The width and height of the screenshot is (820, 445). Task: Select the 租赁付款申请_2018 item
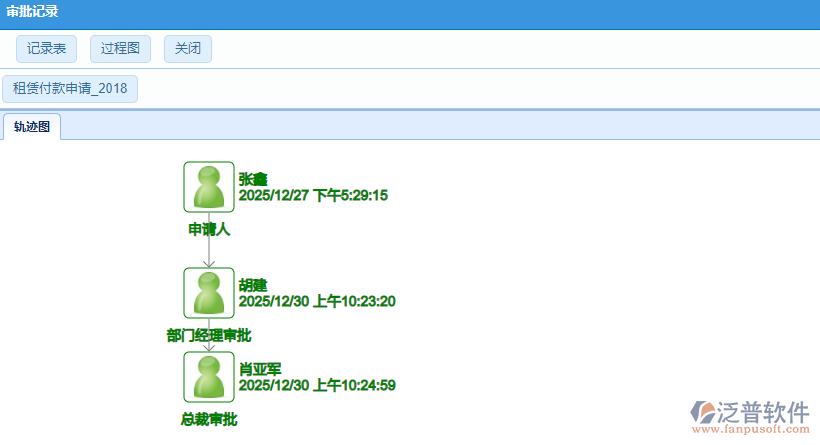click(x=70, y=88)
